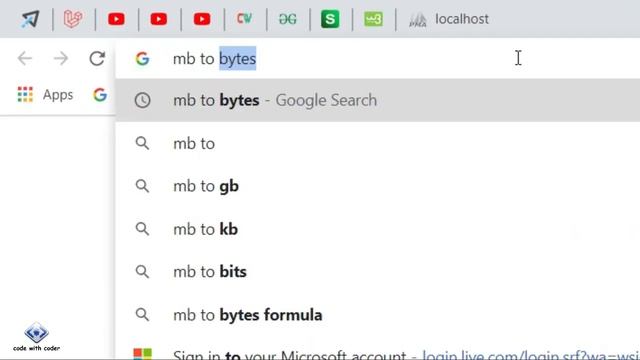Open the W3Schools bookmark icon
Screen dimensions: 640x360
(x=373, y=19)
